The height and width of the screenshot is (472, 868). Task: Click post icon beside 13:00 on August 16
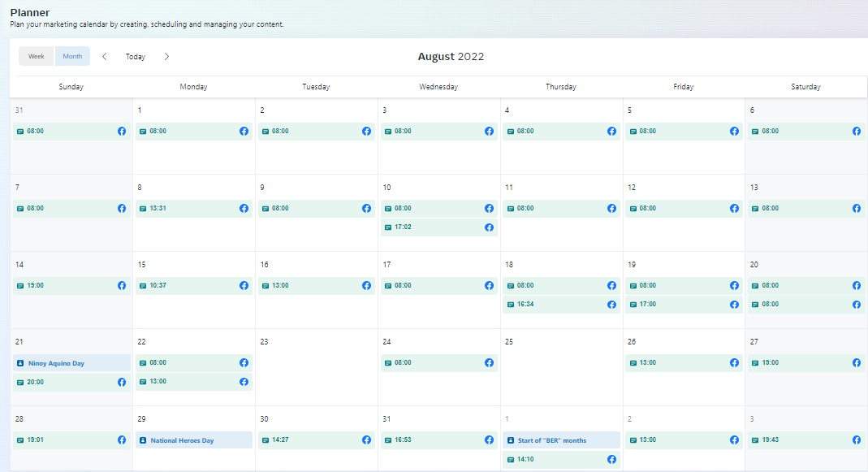pos(266,286)
